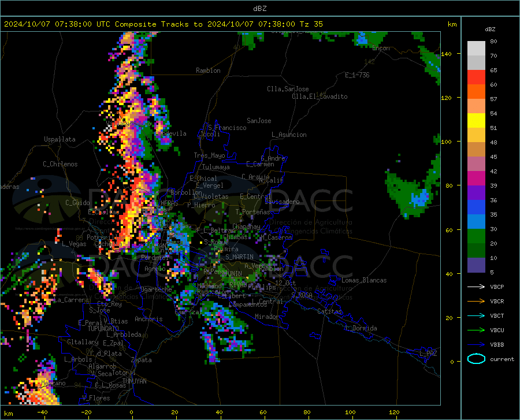Click the S_ROSA map label
The width and height of the screenshot is (520, 420).
302,295
